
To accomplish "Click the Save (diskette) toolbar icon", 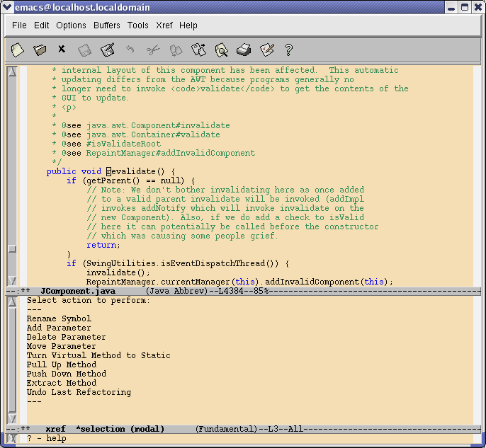I will point(84,50).
